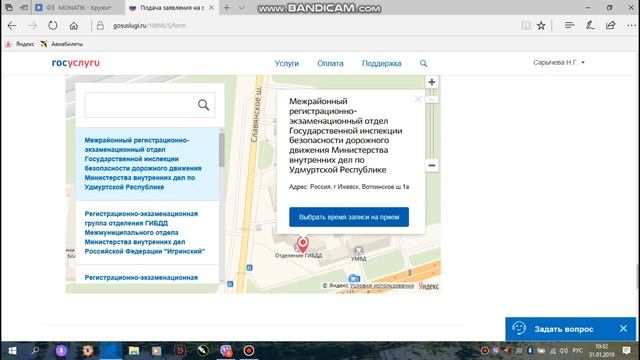Open the Оплата menu
640x360 pixels.
point(330,63)
